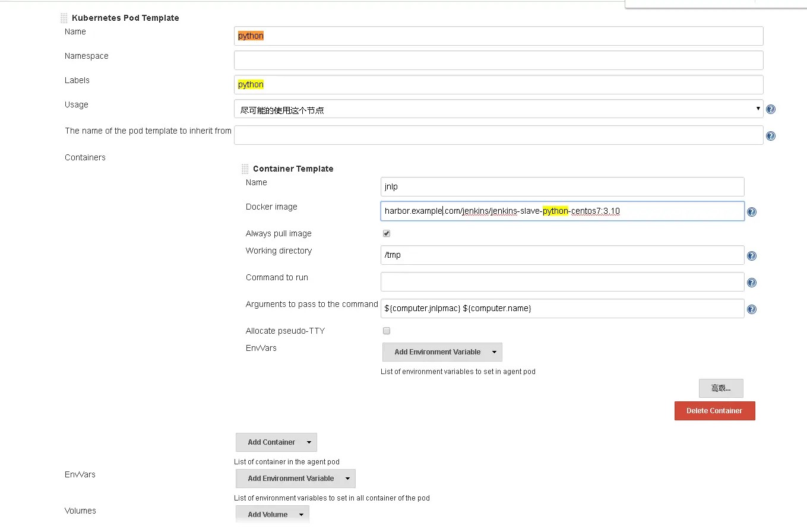Viewport: 807px width, 532px height.
Task: Grab the Container Template drag handle
Action: tap(245, 169)
